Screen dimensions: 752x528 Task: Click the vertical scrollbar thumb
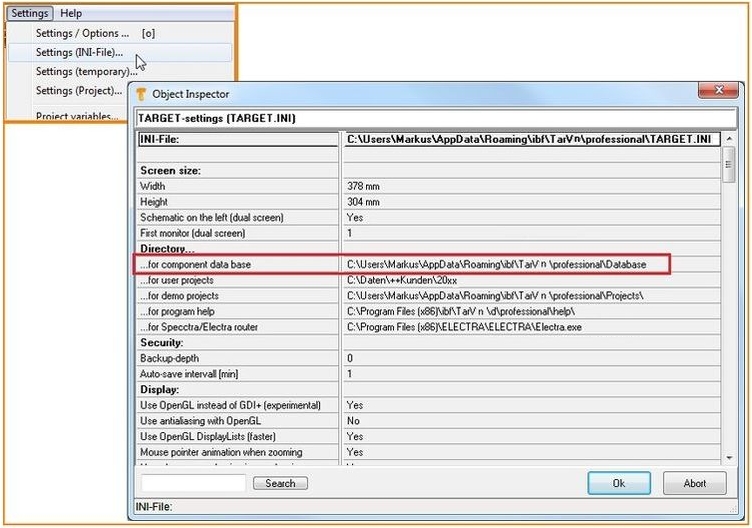[728, 165]
